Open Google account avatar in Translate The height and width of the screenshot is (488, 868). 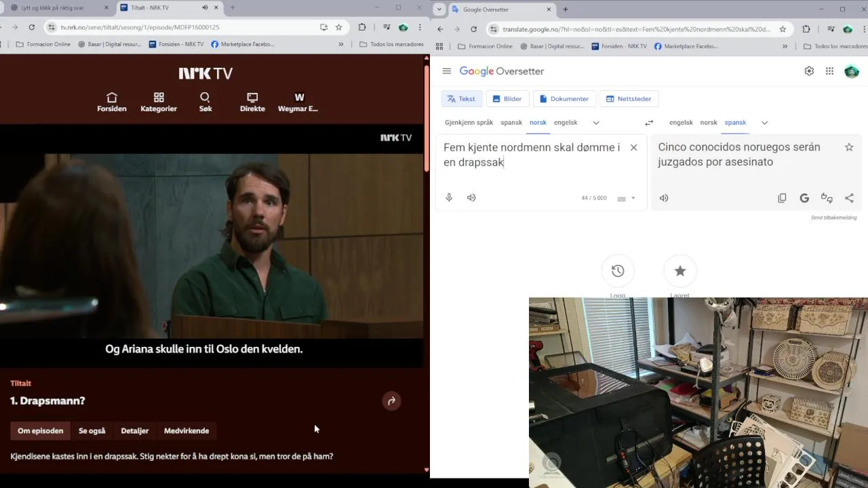(852, 71)
